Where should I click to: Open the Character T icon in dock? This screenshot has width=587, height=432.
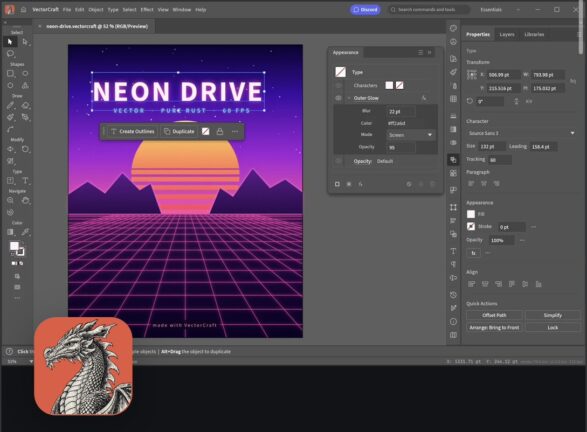[x=453, y=251]
